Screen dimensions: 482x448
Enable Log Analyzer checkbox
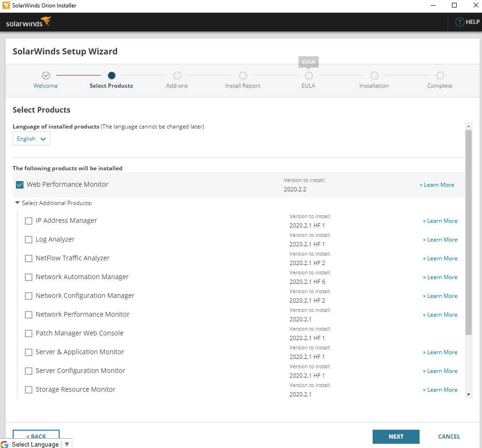[x=29, y=240]
